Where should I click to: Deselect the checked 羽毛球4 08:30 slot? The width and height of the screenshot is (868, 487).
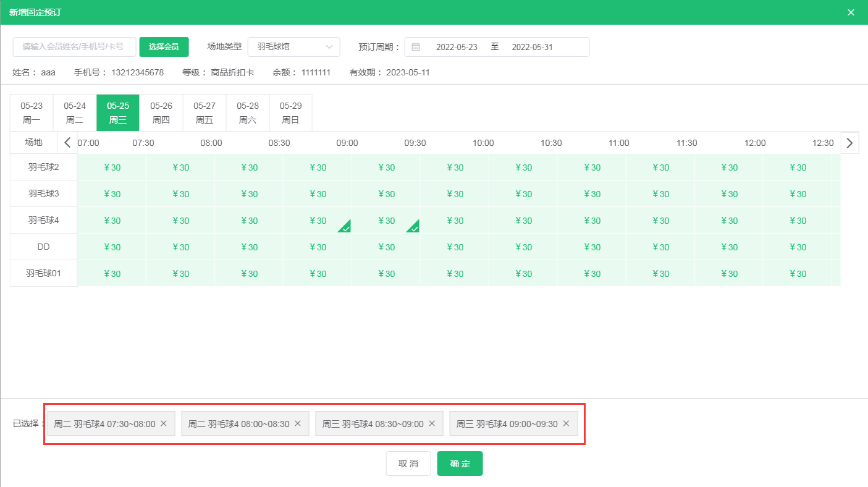[318, 221]
